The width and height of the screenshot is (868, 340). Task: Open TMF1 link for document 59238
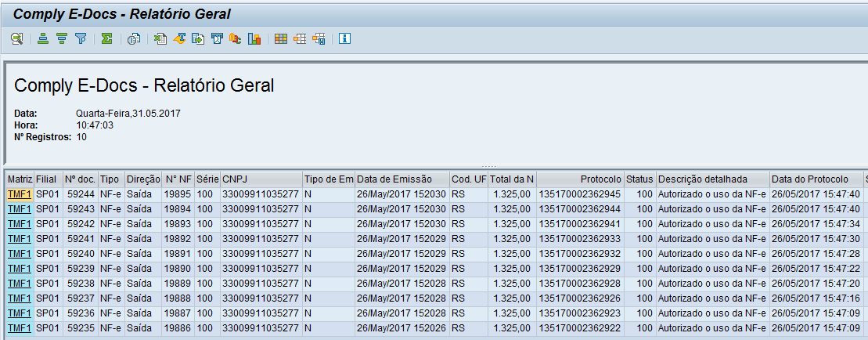tap(20, 284)
